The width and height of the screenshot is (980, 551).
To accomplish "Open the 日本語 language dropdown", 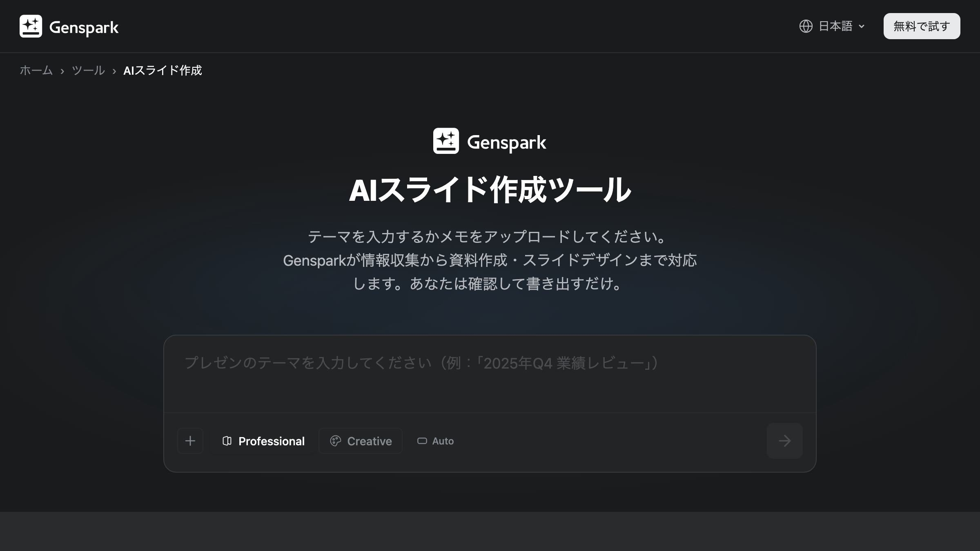I will [832, 26].
